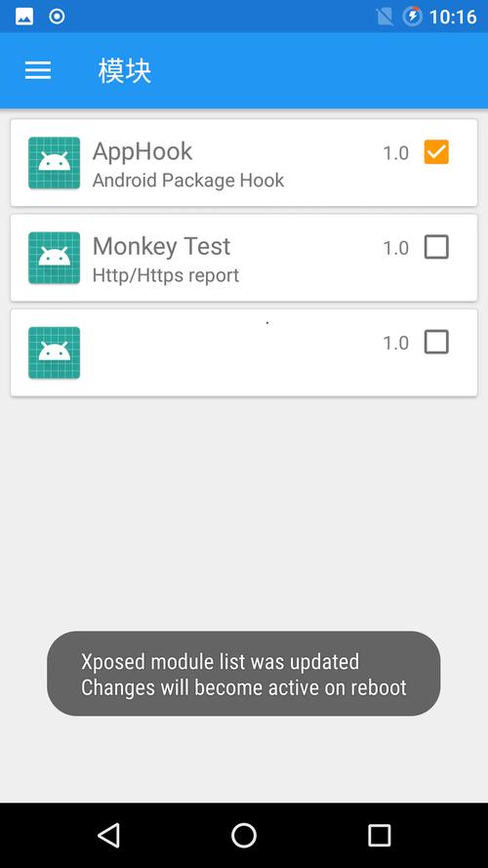Uncheck the AppHook module checkbox
488x868 pixels.
point(436,151)
